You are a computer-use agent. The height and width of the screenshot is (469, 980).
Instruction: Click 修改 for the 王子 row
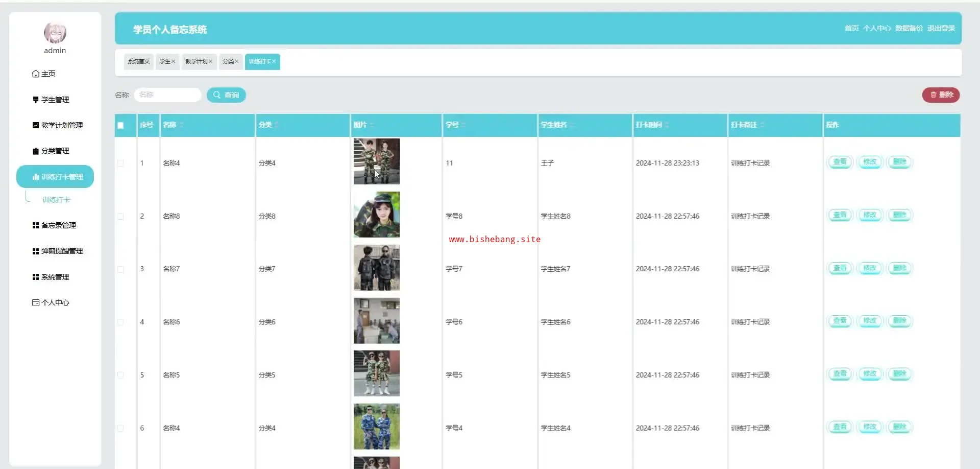870,162
